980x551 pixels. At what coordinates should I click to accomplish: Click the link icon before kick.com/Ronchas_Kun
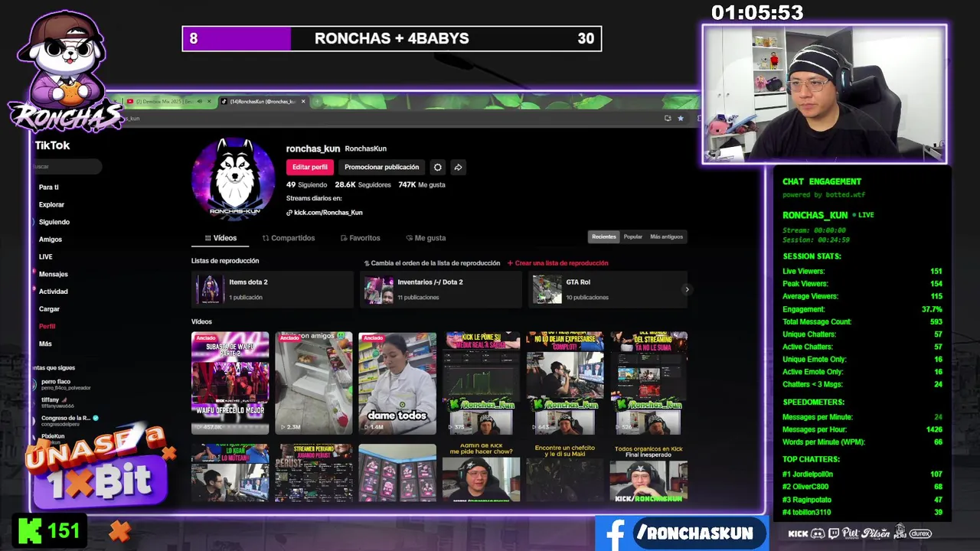(289, 213)
